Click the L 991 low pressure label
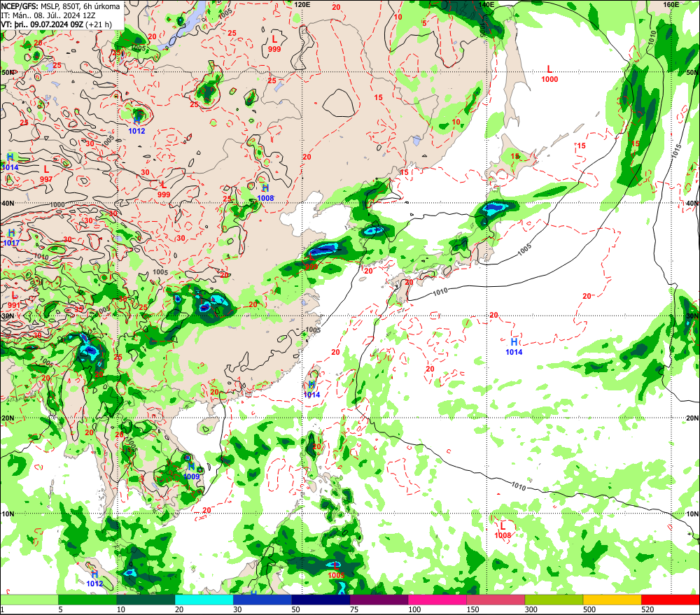This screenshot has height=615, width=700. click(14, 300)
